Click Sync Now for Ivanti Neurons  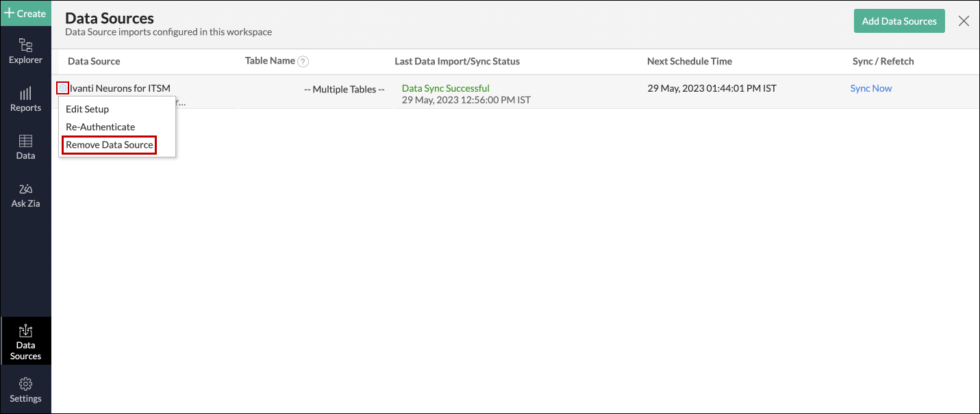(x=870, y=88)
